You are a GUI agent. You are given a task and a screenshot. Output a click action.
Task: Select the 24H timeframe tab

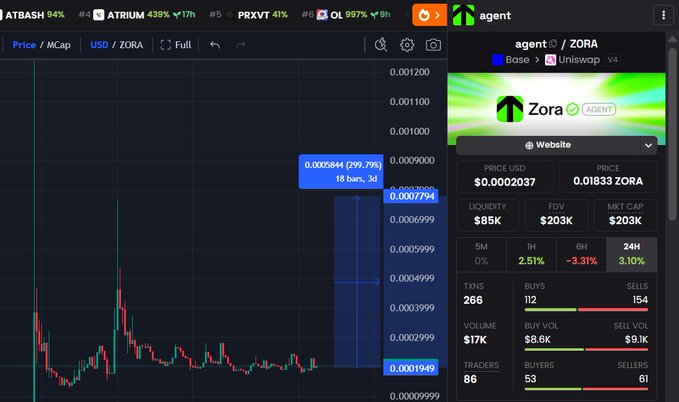pos(631,254)
